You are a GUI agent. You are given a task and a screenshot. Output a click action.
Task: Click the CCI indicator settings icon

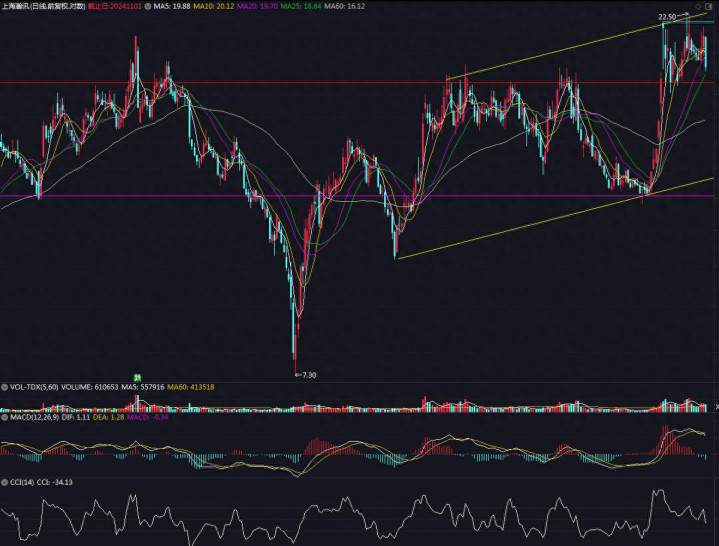tap(4, 481)
